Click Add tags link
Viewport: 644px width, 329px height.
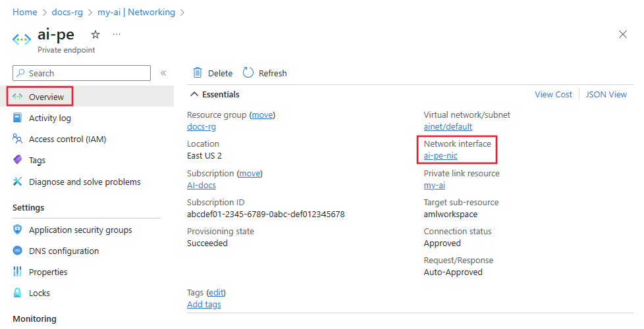[203, 305]
